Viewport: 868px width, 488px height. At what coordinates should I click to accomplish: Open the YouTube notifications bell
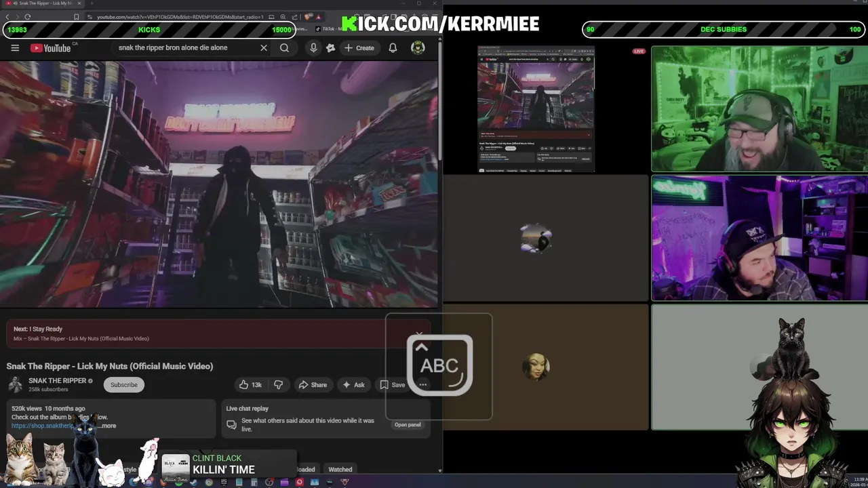pos(393,48)
